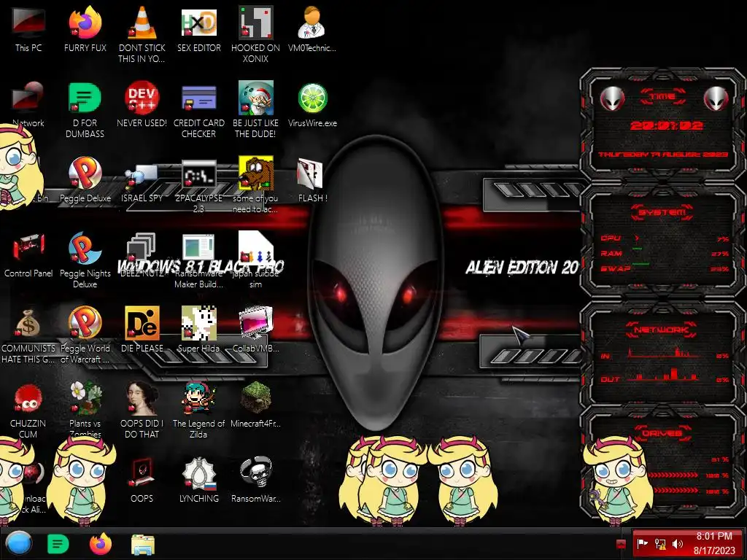747x560 pixels.
Task: Select the CHUZZIN CUM red fuzzy icon
Action: [x=28, y=398]
